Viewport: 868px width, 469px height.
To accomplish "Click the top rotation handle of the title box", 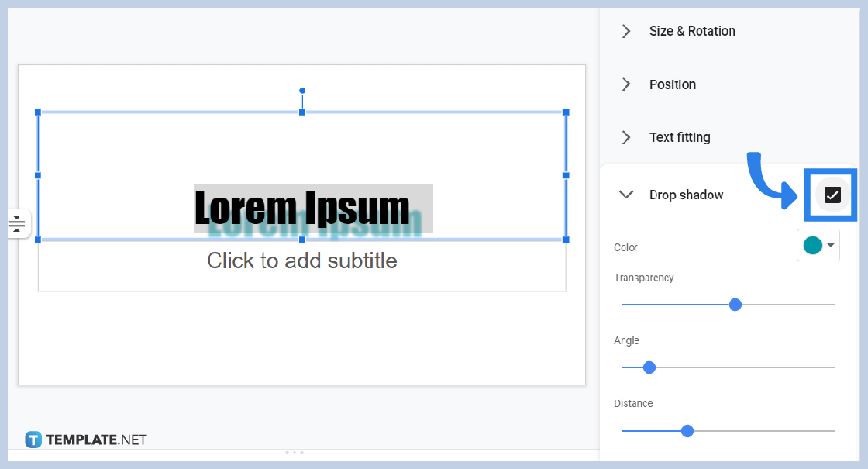I will pyautogui.click(x=302, y=91).
